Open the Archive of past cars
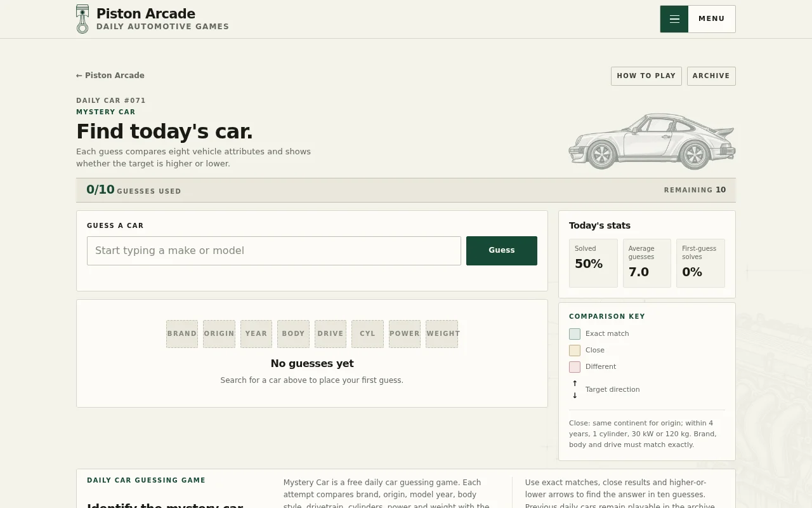The height and width of the screenshot is (508, 812). (x=711, y=76)
